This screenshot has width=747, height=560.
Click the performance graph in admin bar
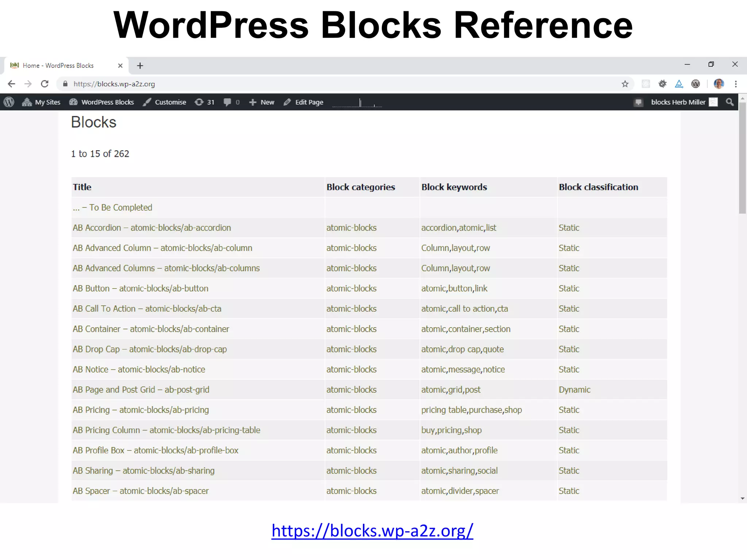357,102
